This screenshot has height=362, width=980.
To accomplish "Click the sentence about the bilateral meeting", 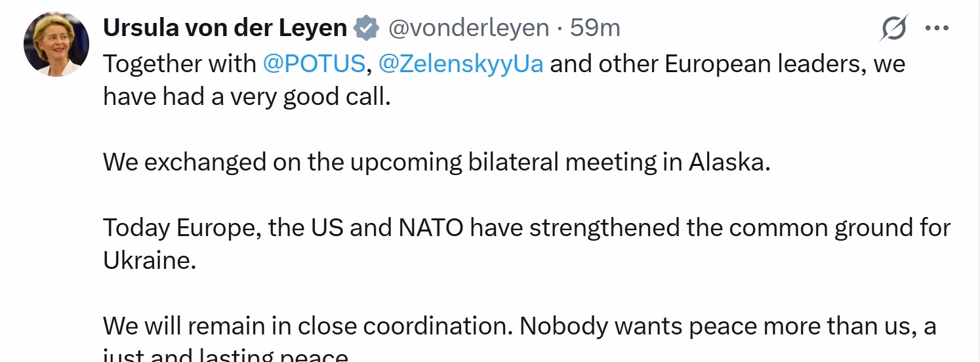I will click(436, 162).
